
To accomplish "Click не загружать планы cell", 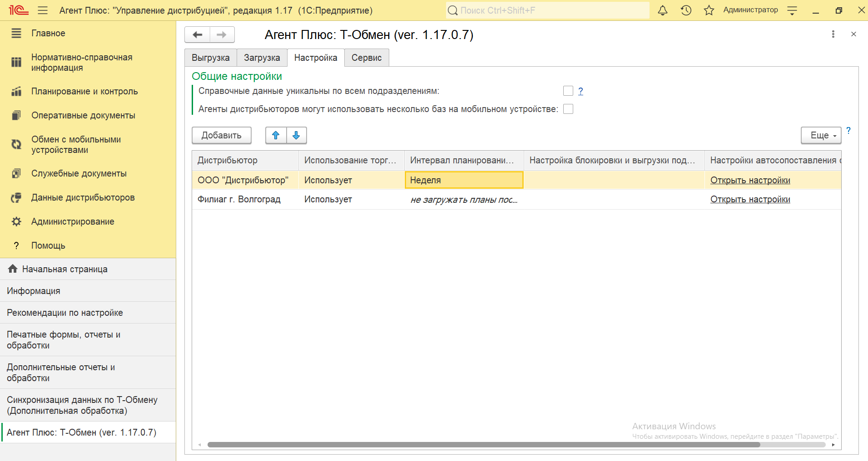I will pyautogui.click(x=464, y=199).
